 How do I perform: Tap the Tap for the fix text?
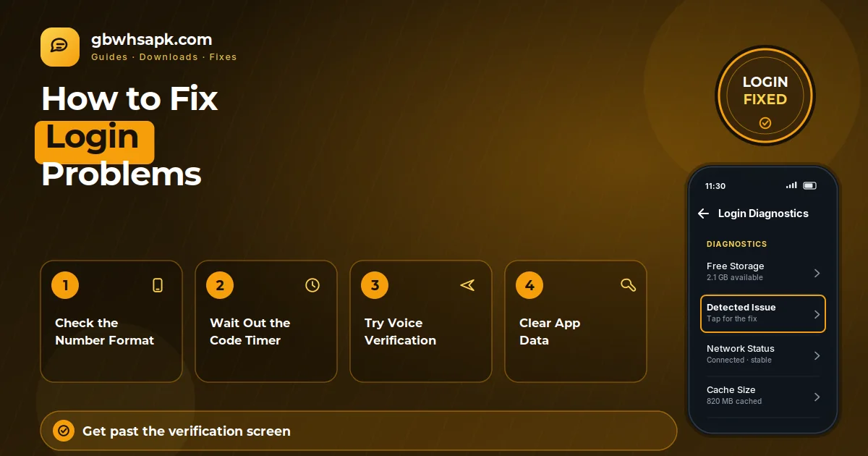[731, 319]
